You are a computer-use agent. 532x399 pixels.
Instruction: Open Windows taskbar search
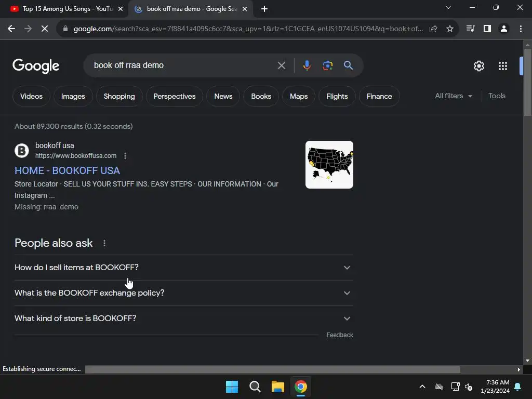(x=255, y=387)
